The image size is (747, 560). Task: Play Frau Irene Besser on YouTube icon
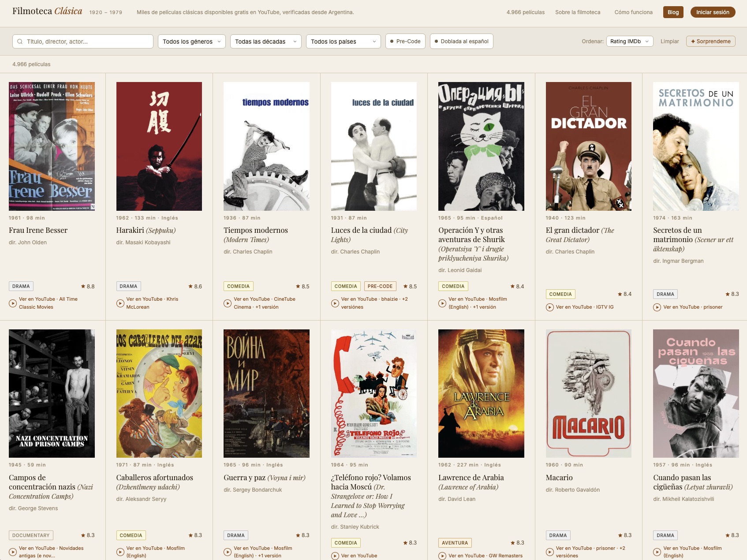click(13, 303)
